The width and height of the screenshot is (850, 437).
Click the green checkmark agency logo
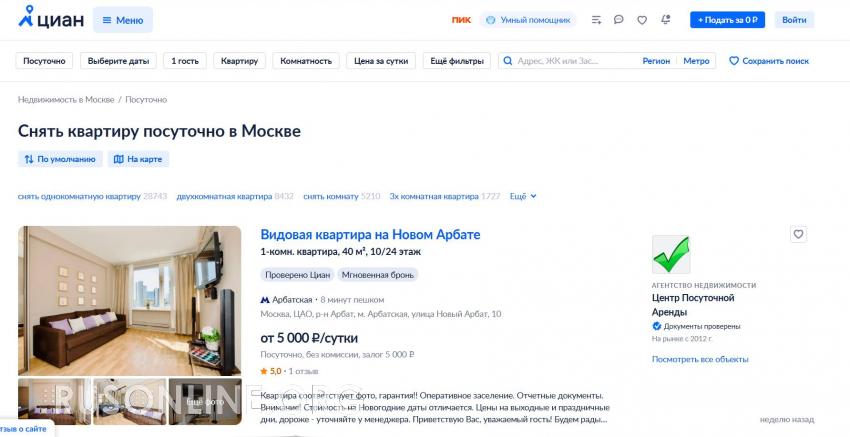pyautogui.click(x=671, y=254)
